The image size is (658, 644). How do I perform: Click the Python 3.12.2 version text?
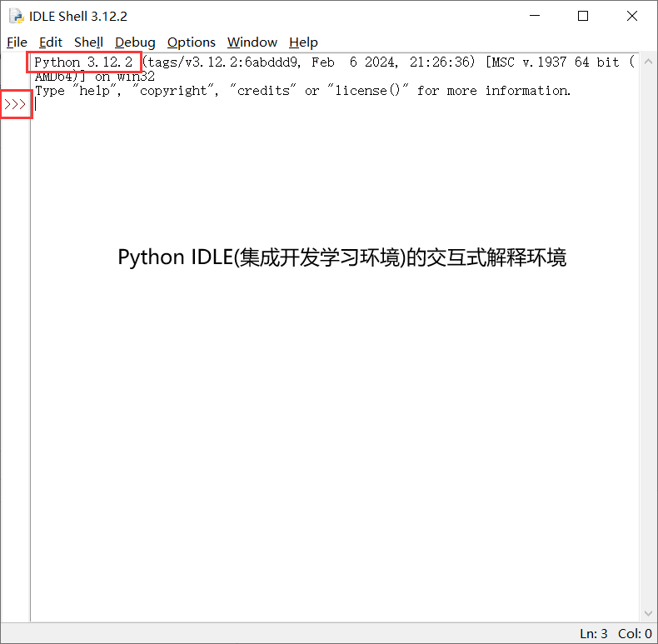tap(83, 62)
